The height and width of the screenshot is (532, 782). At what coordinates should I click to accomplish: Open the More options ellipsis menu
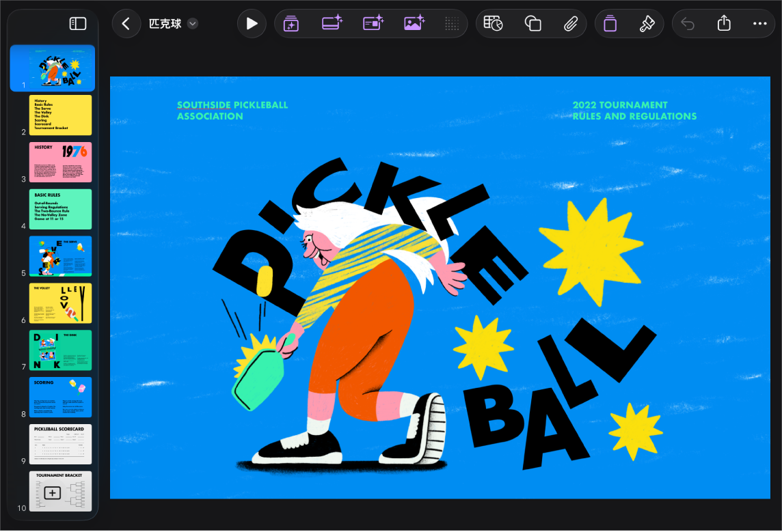point(759,24)
